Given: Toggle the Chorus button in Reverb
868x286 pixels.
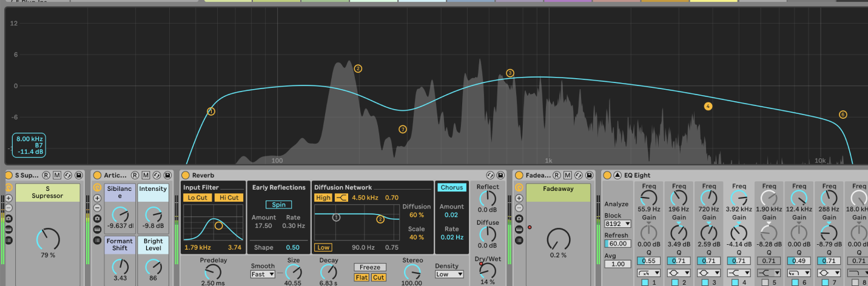Looking at the screenshot, I should [452, 188].
